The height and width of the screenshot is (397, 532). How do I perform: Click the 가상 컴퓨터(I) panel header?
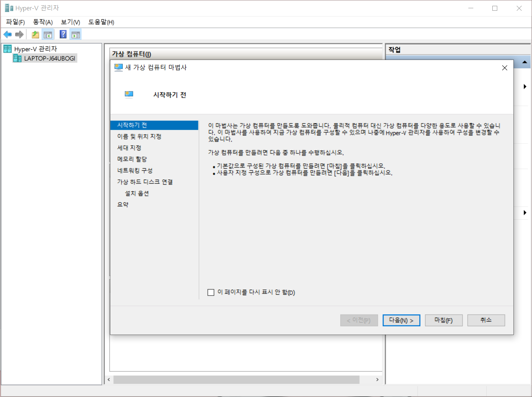point(246,54)
